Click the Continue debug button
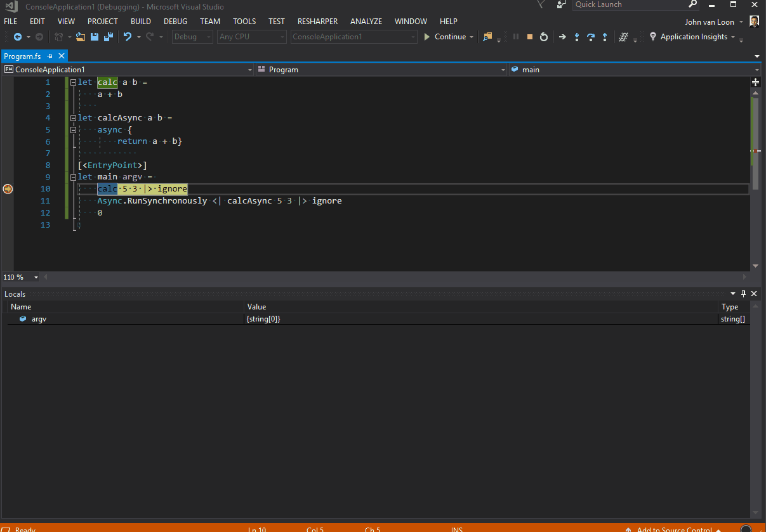Image resolution: width=766 pixels, height=532 pixels. [448, 37]
